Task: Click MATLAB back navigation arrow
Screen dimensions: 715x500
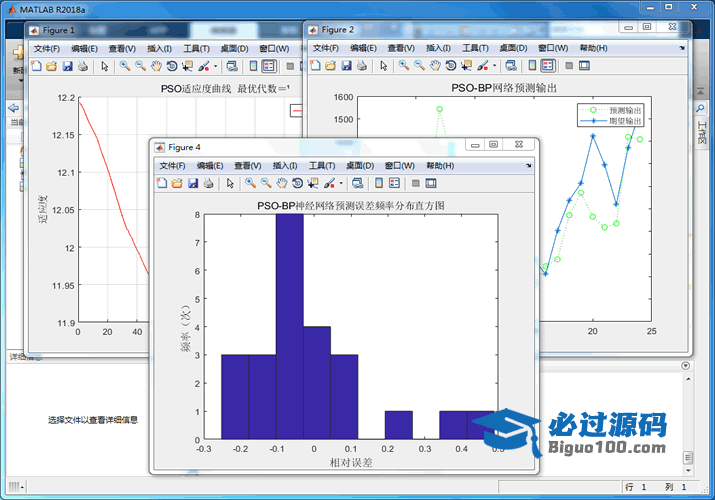Action: pyautogui.click(x=14, y=108)
